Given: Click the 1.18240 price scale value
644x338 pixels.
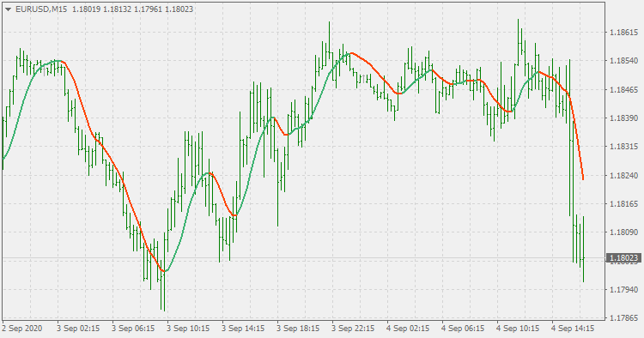Looking at the screenshot, I should (623, 176).
